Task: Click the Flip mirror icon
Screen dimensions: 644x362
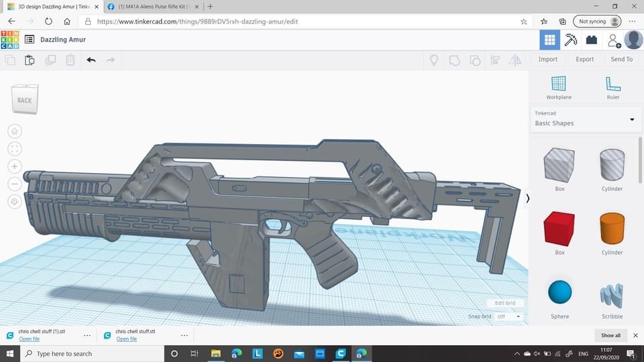Action: pos(515,60)
